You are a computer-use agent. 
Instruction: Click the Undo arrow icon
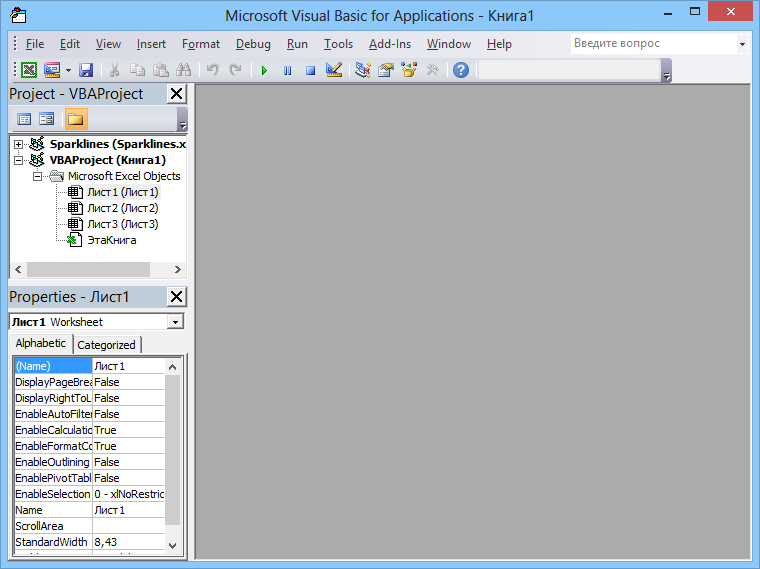pos(212,70)
